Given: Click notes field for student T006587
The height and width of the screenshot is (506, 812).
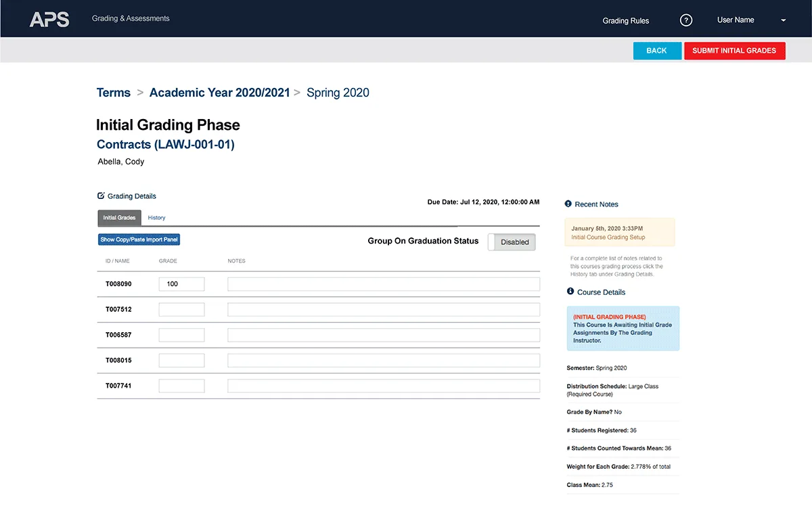Looking at the screenshot, I should point(384,335).
